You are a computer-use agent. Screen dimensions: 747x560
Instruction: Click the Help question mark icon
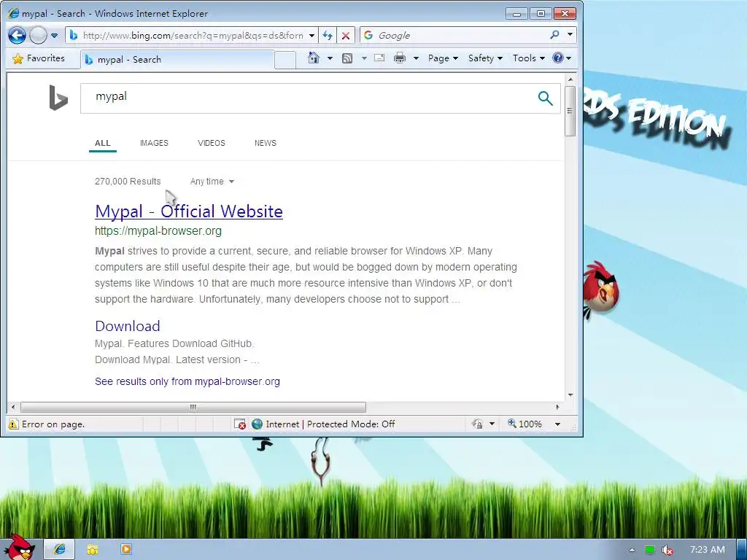pyautogui.click(x=558, y=58)
